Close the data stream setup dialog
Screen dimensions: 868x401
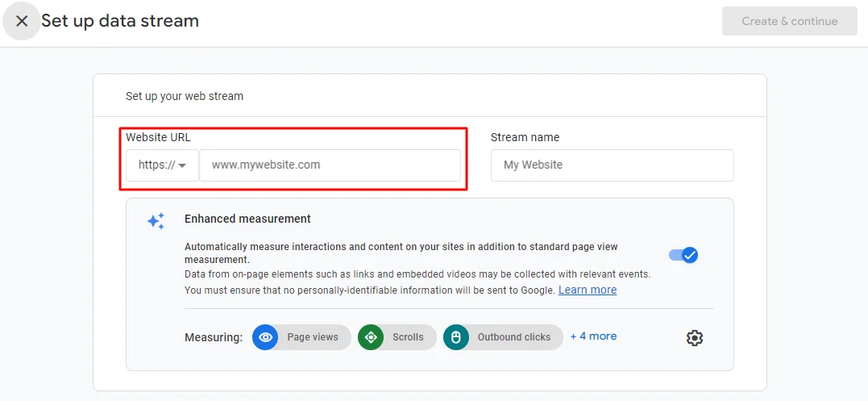click(x=22, y=22)
